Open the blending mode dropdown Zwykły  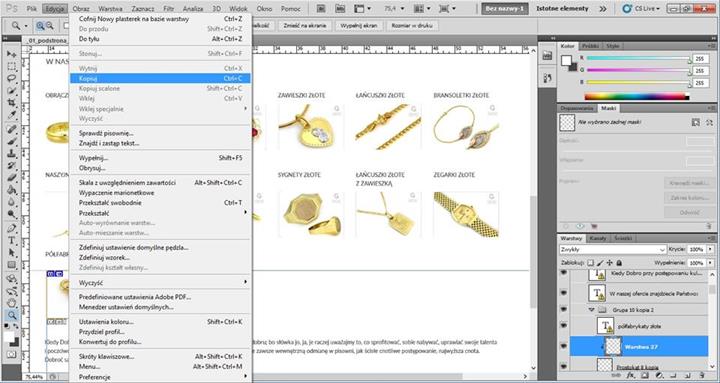(x=613, y=249)
